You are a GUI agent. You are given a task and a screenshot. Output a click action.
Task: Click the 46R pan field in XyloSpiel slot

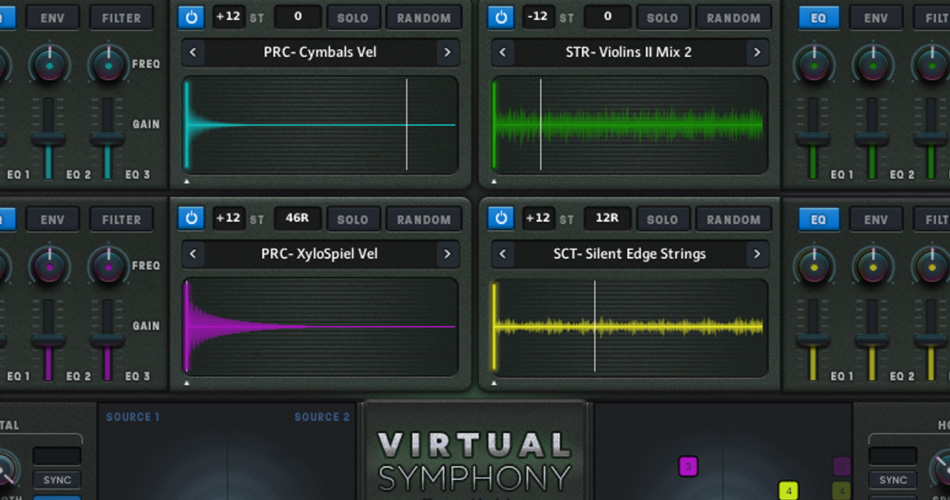[297, 218]
